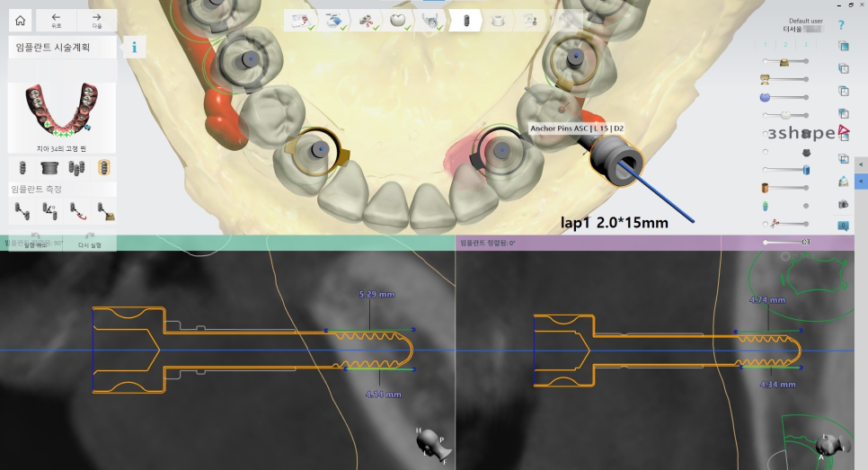This screenshot has height=470, width=868.
Task: Toggle visibility preset 2
Action: click(785, 44)
